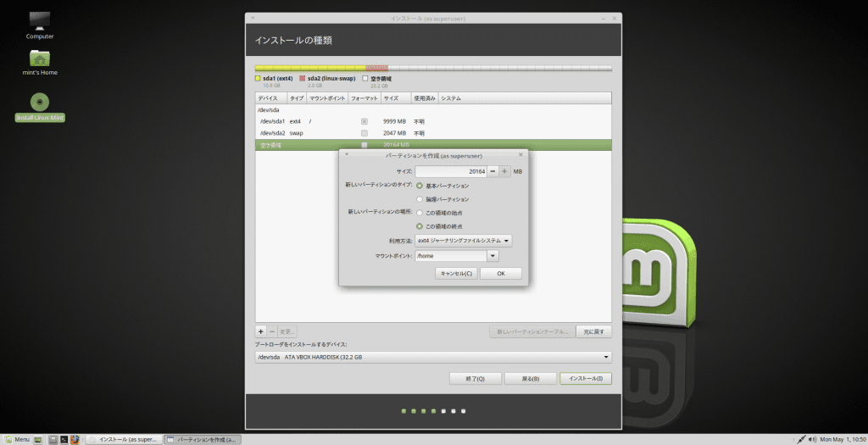Image resolution: width=868 pixels, height=445 pixels.
Task: Close the installer window
Action: (614, 19)
